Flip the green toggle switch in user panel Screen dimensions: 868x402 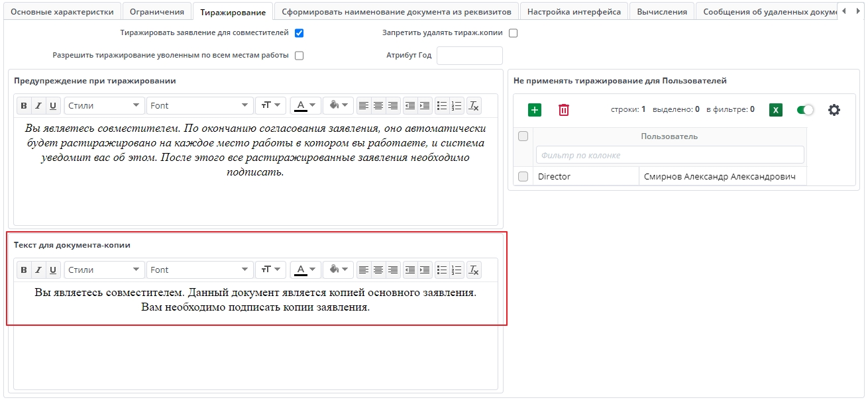805,110
